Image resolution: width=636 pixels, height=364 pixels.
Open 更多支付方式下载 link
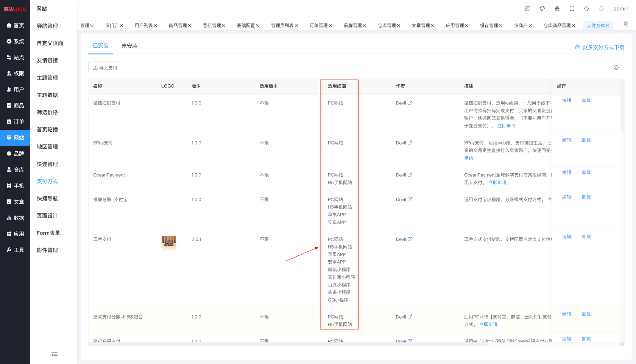pos(600,47)
